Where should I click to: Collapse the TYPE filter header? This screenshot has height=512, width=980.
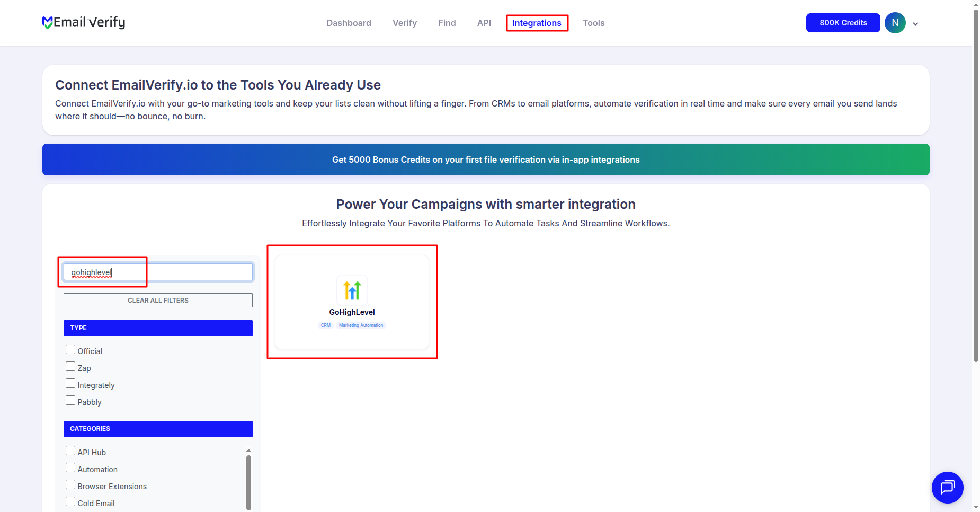click(158, 328)
